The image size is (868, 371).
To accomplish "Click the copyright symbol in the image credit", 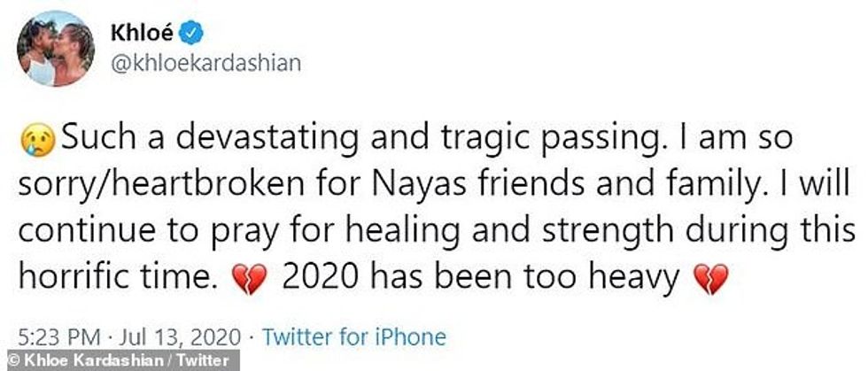I will pos(9,361).
